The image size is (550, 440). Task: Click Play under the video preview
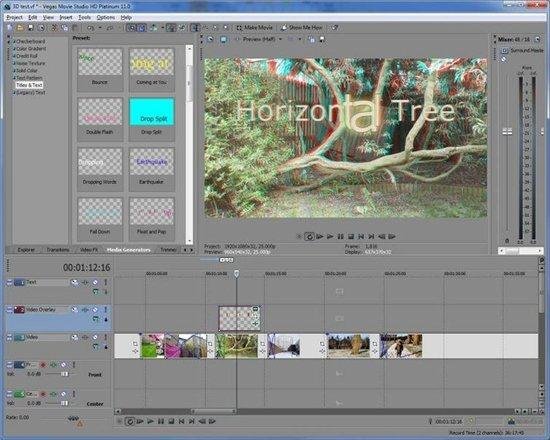click(x=330, y=236)
